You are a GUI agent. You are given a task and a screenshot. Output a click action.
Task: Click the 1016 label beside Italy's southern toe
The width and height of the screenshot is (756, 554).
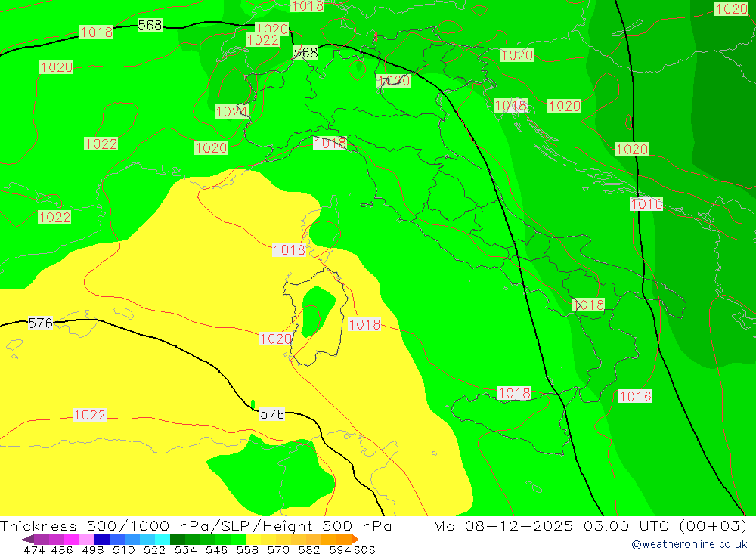tap(636, 396)
